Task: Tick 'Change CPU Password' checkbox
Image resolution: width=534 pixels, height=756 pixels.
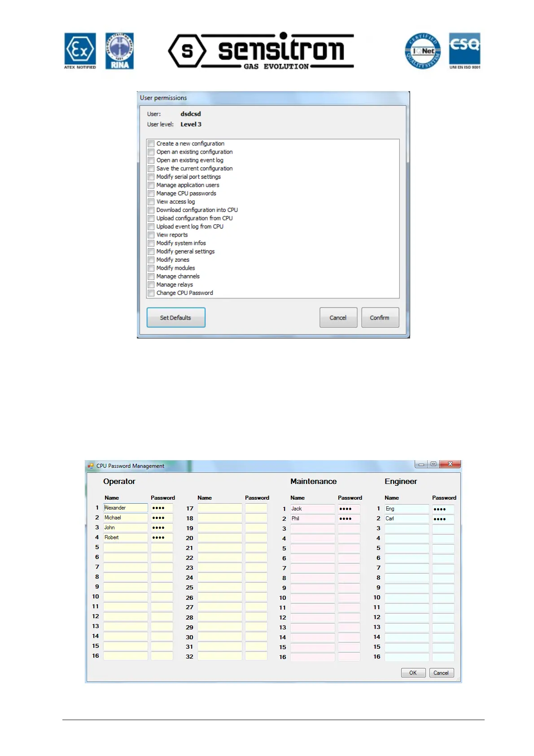Action: 151,293
